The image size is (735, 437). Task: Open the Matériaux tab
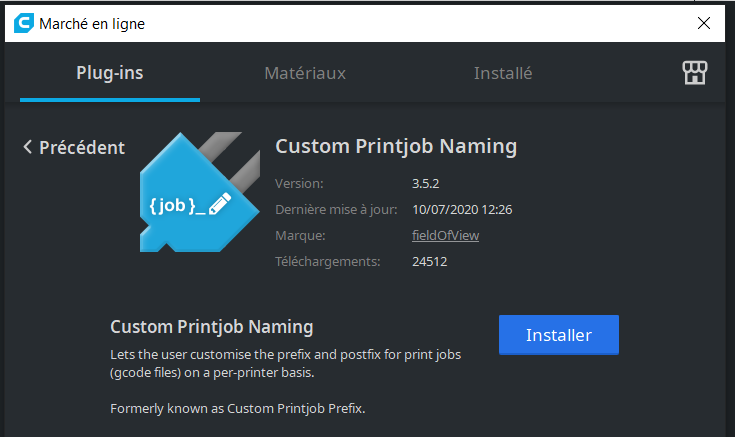coord(305,73)
